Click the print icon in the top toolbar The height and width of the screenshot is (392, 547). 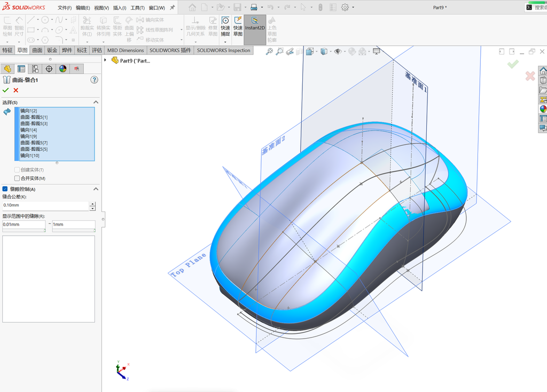(x=254, y=7)
